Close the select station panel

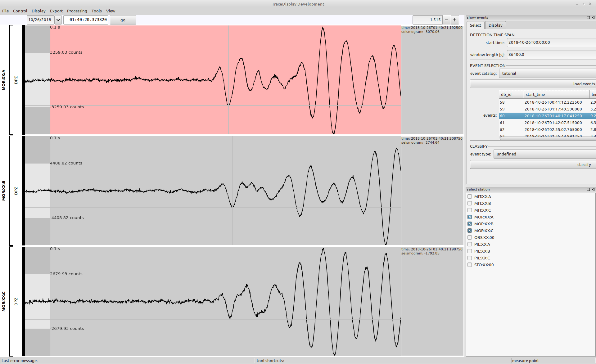pos(593,190)
